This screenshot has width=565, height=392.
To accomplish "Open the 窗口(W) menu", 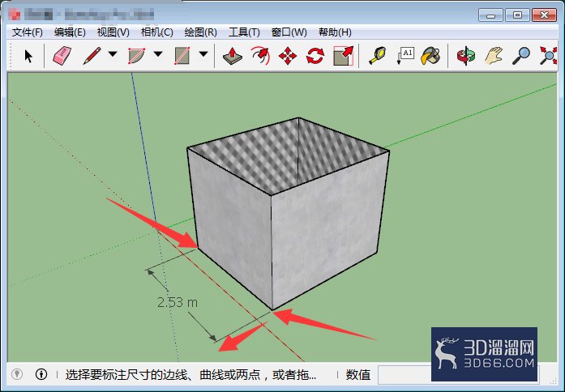I will (289, 32).
